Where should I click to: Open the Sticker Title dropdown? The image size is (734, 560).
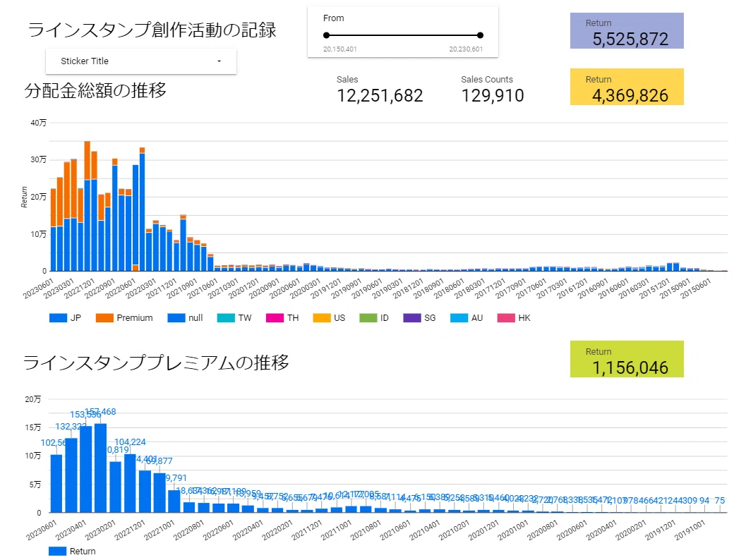141,61
